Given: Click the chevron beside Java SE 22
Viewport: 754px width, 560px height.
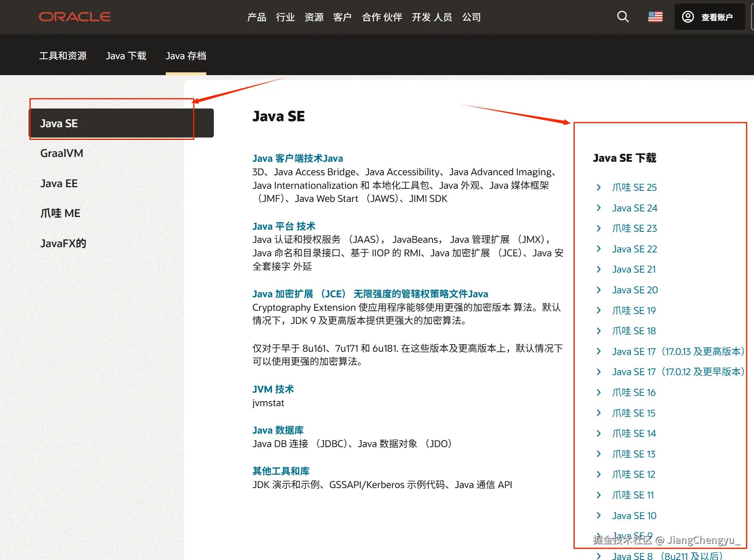Looking at the screenshot, I should [599, 249].
